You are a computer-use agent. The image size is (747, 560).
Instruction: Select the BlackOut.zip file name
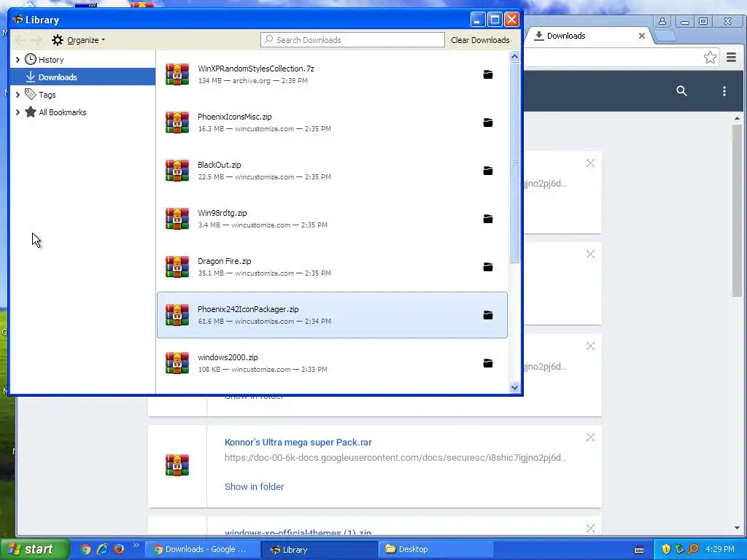pyautogui.click(x=219, y=165)
